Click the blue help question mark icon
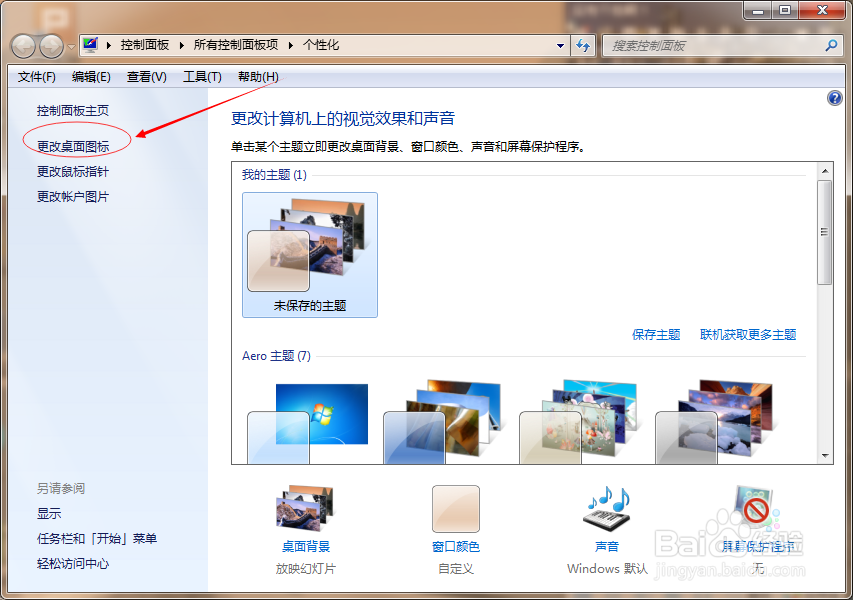 pos(833,98)
